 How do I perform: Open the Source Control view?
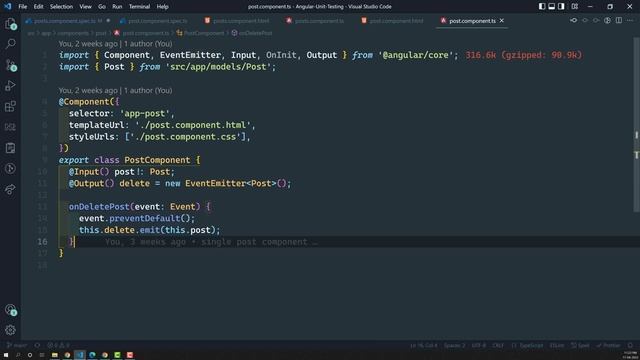[11, 65]
